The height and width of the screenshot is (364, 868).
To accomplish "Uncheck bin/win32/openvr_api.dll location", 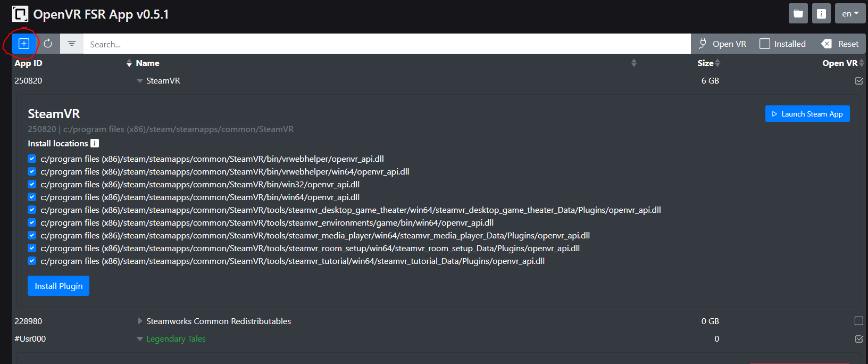I will click(x=32, y=184).
